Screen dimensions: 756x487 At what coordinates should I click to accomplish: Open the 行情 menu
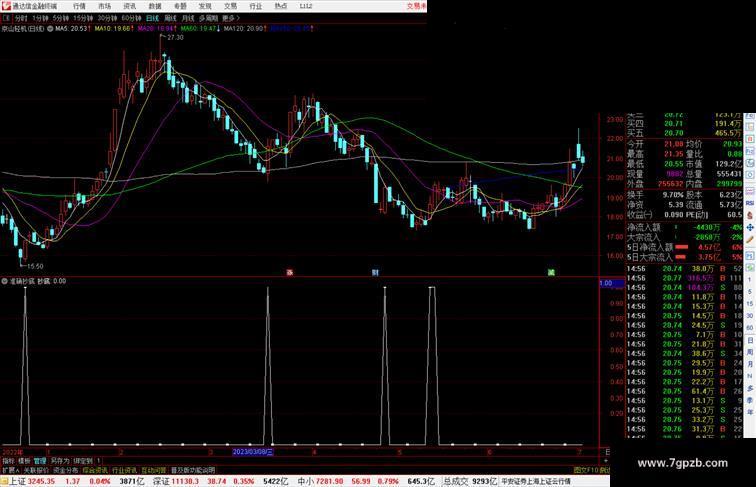(79, 6)
